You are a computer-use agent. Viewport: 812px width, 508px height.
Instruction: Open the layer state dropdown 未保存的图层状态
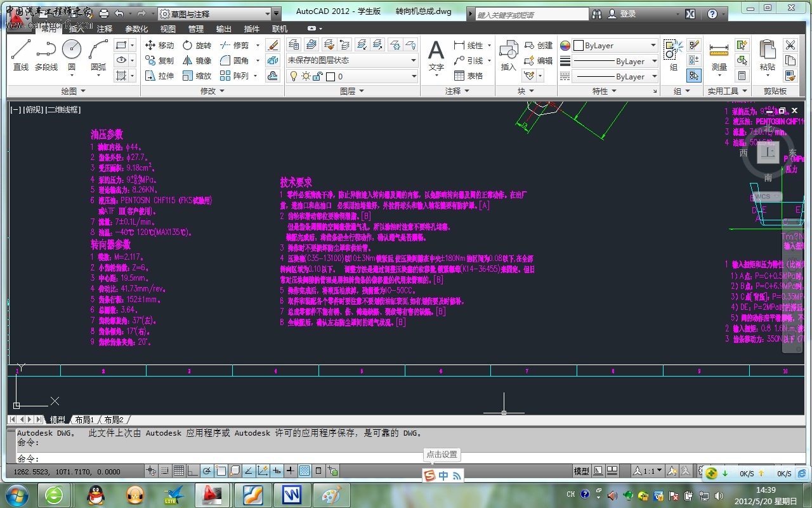pos(351,60)
